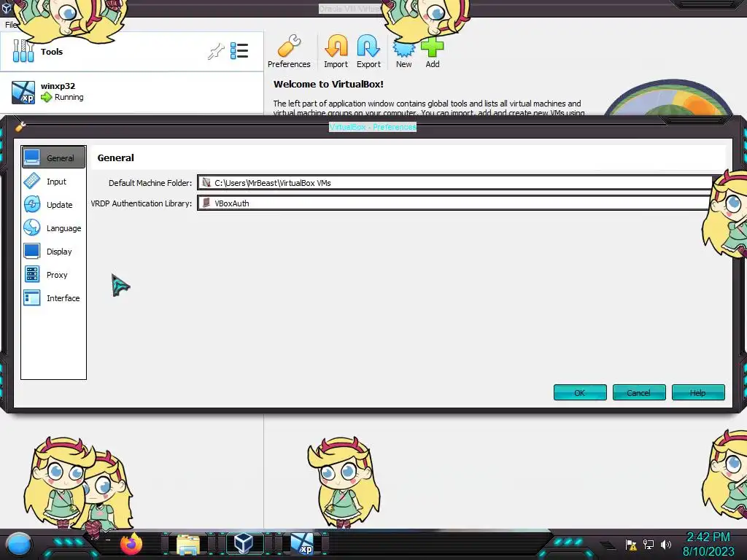The width and height of the screenshot is (747, 560).
Task: Select the Tools item in VirtualBox Manager
Action: pos(131,52)
